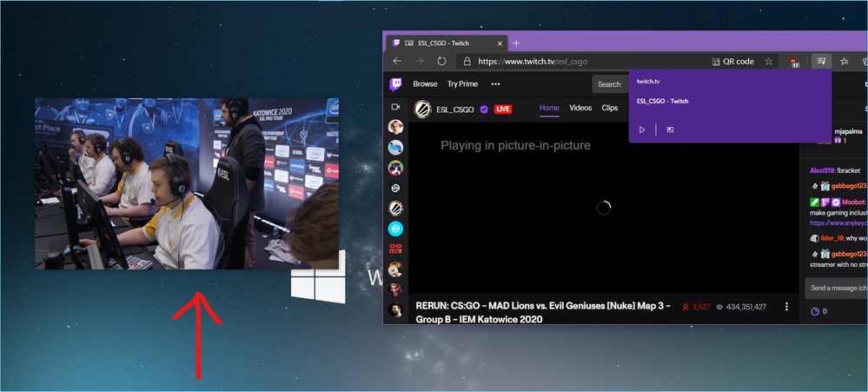Image resolution: width=868 pixels, height=392 pixels.
Task: Click the verified badge next to ESL_CSGO
Action: [484, 110]
